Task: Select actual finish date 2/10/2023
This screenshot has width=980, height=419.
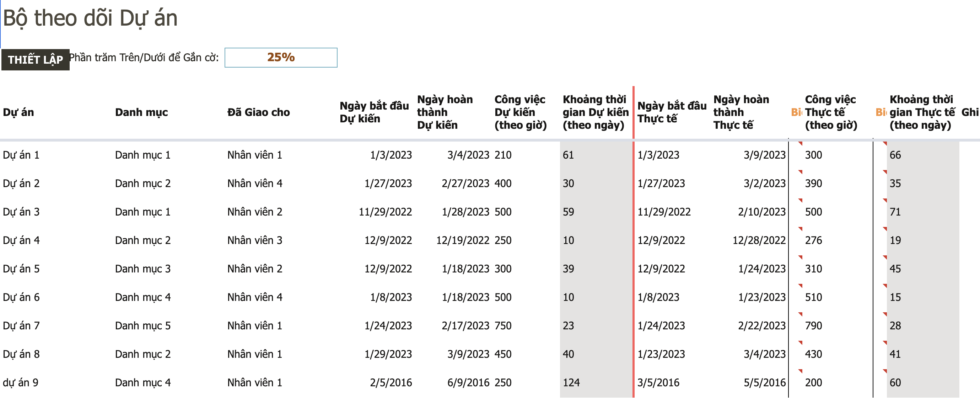Action: 761,212
